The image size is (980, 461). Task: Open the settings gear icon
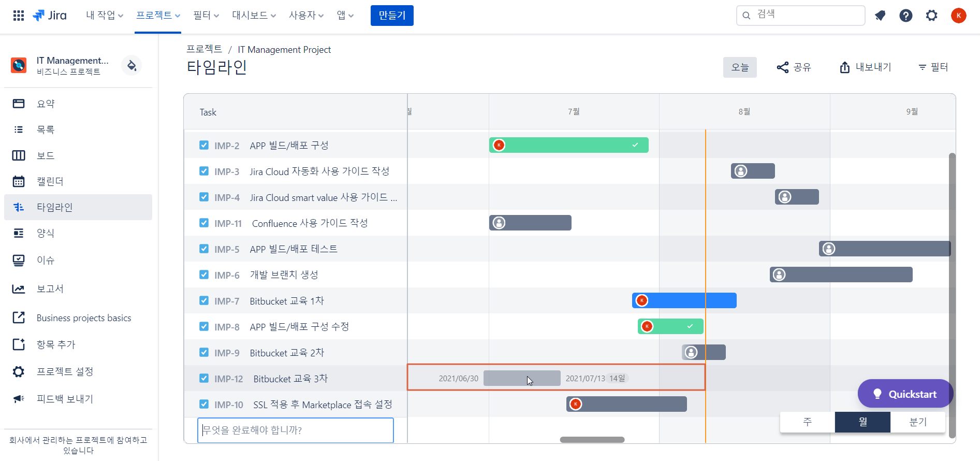[931, 16]
